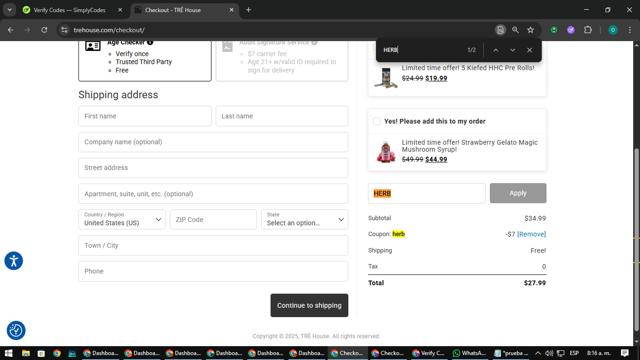Screen dimensions: 640x360
Task: Click the Phone field
Action: [x=213, y=271]
